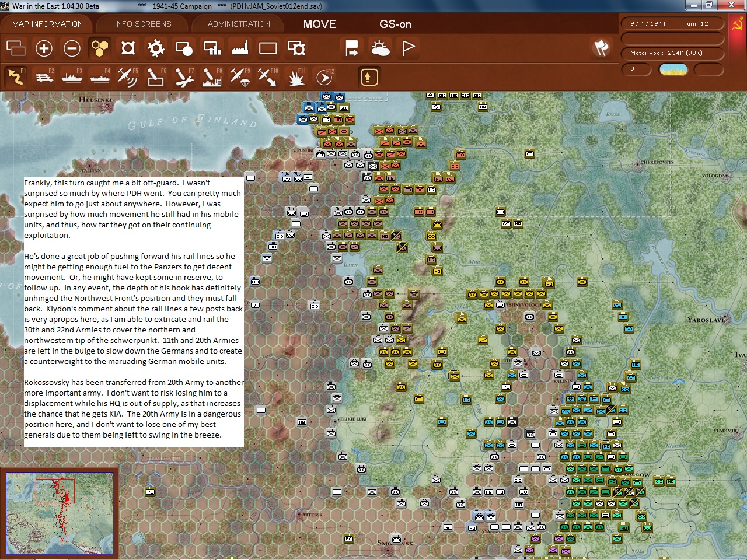Click the Tallinn label on map
Screen dimensions: 747x560
click(92, 171)
